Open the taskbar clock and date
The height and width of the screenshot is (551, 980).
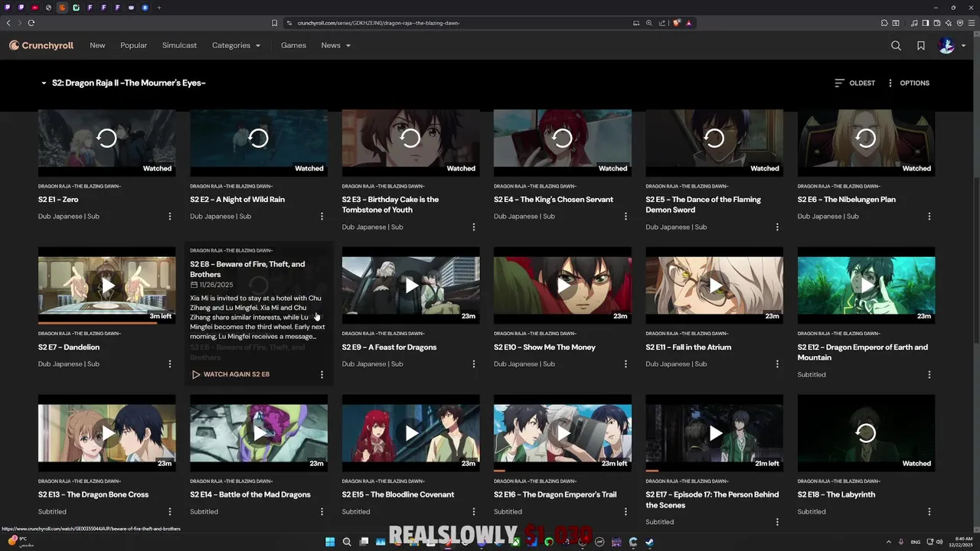pos(962,542)
